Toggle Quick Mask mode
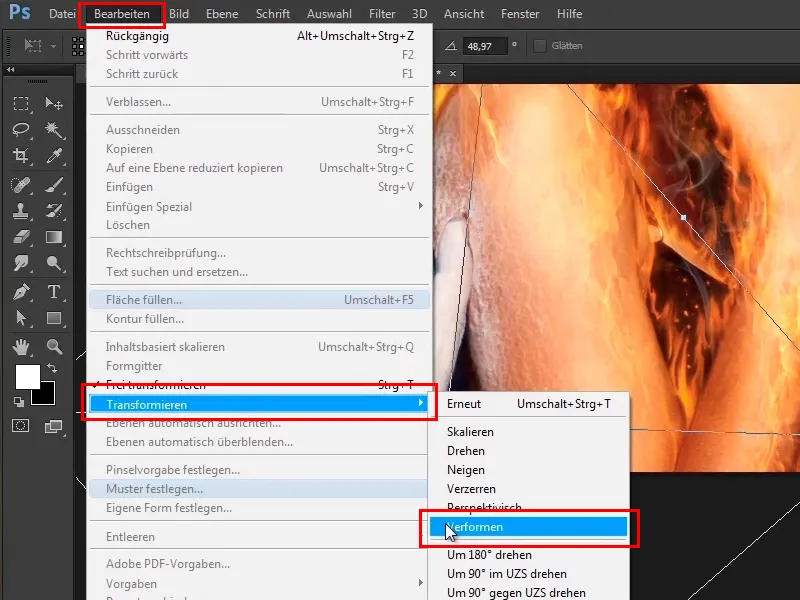The height and width of the screenshot is (600, 800). point(21,426)
